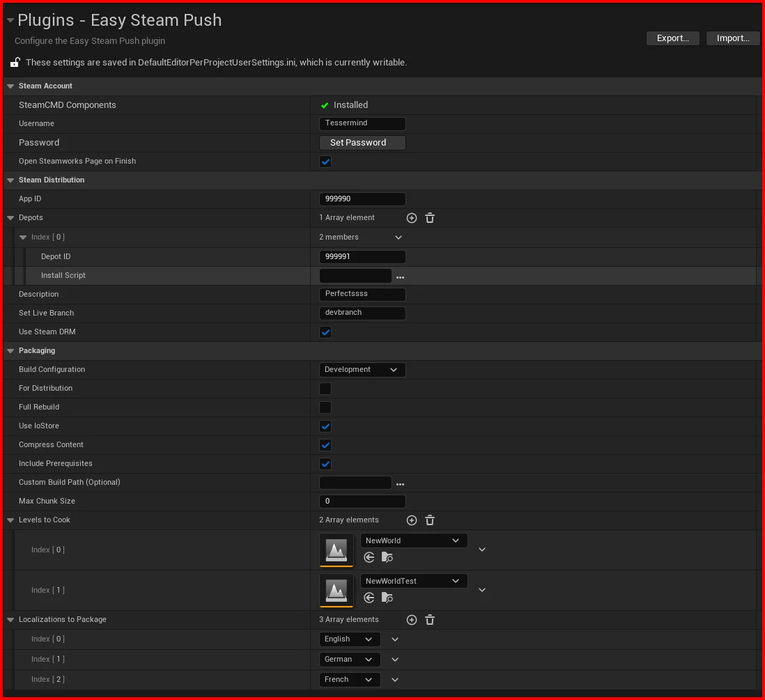Viewport: 765px width, 700px height.
Task: Click the Import button
Action: [732, 38]
